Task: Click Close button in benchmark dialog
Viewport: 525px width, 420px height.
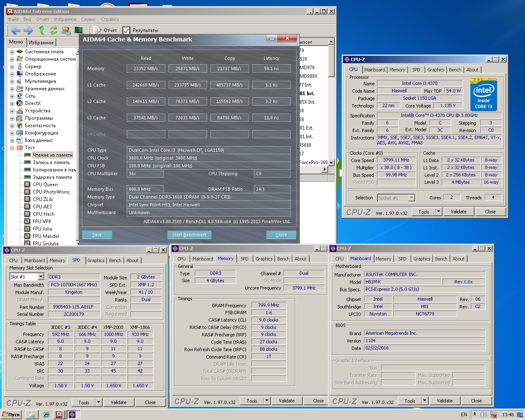Action: [x=281, y=235]
